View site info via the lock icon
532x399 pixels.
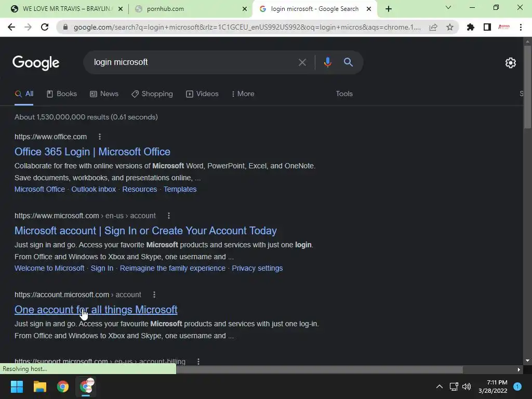(65, 27)
